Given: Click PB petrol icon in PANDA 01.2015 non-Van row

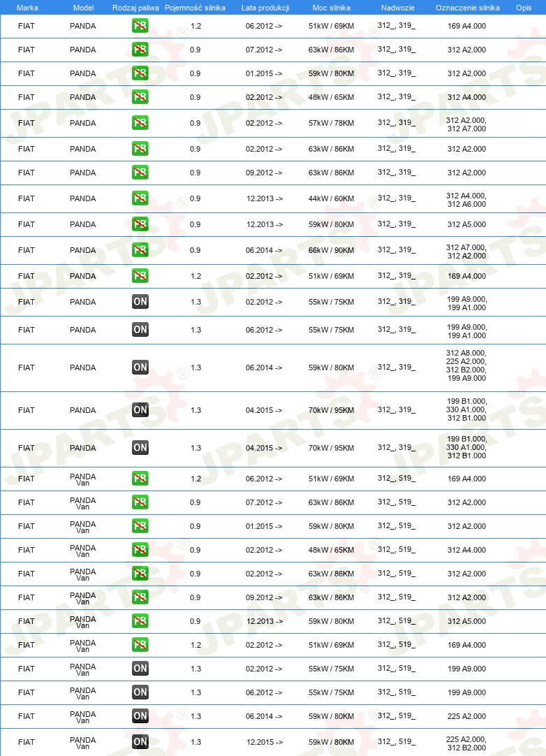Looking at the screenshot, I should [x=140, y=73].
